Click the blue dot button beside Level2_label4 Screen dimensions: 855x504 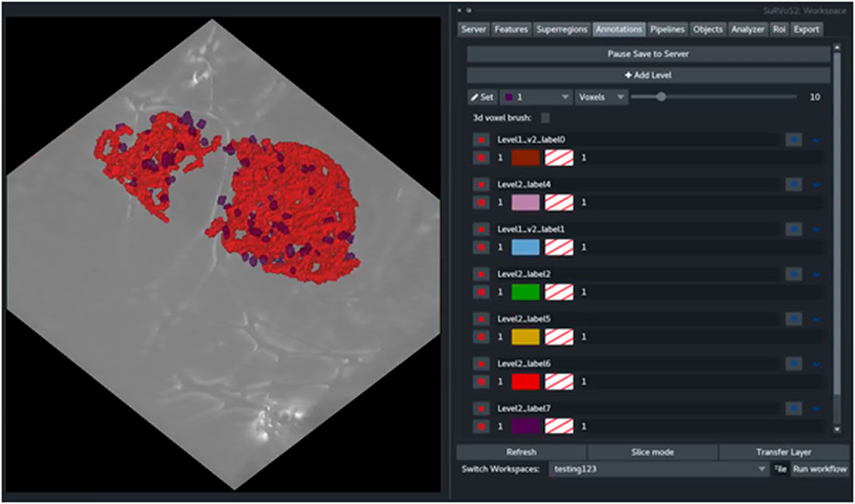click(x=794, y=185)
